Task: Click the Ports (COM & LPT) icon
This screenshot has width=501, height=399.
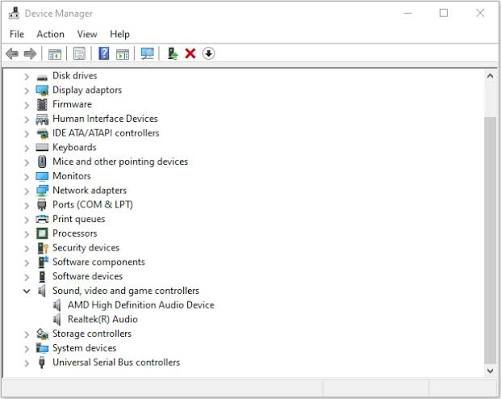Action: tap(42, 205)
